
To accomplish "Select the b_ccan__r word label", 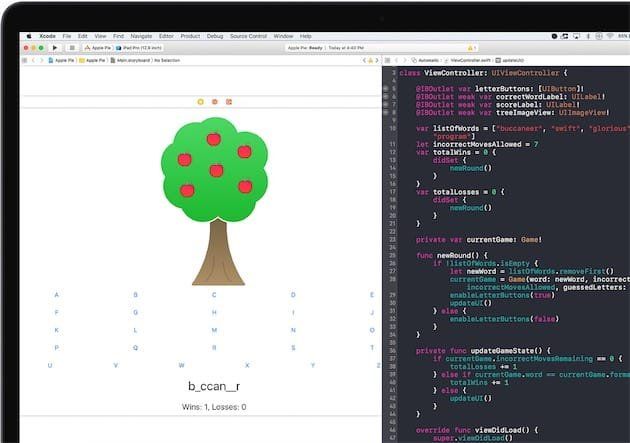I will click(x=214, y=386).
